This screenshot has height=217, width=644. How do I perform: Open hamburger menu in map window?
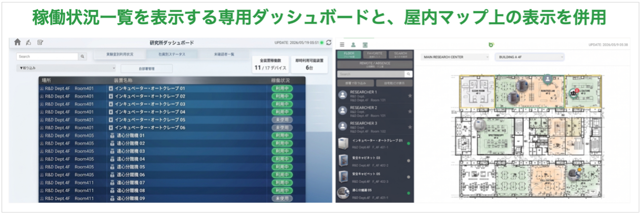pyautogui.click(x=342, y=44)
